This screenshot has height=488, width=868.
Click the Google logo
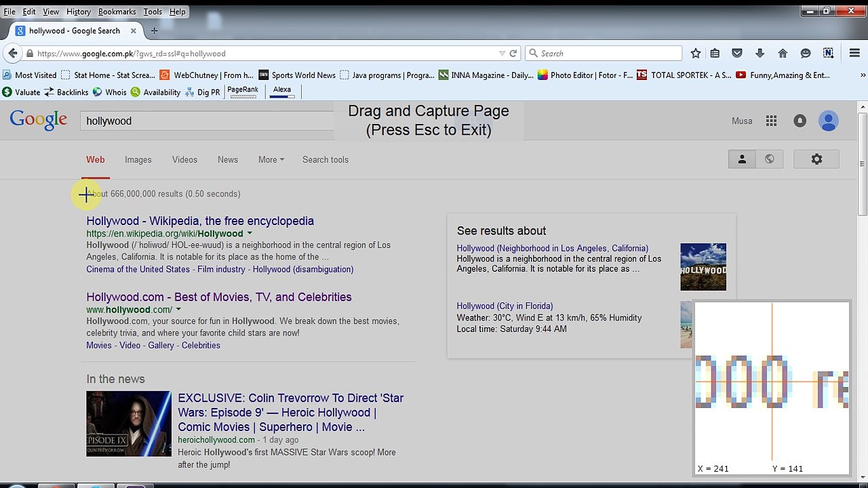pyautogui.click(x=39, y=121)
